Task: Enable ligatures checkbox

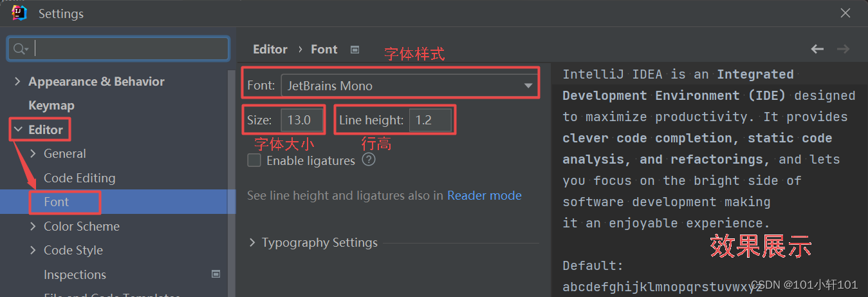Action: pyautogui.click(x=254, y=160)
